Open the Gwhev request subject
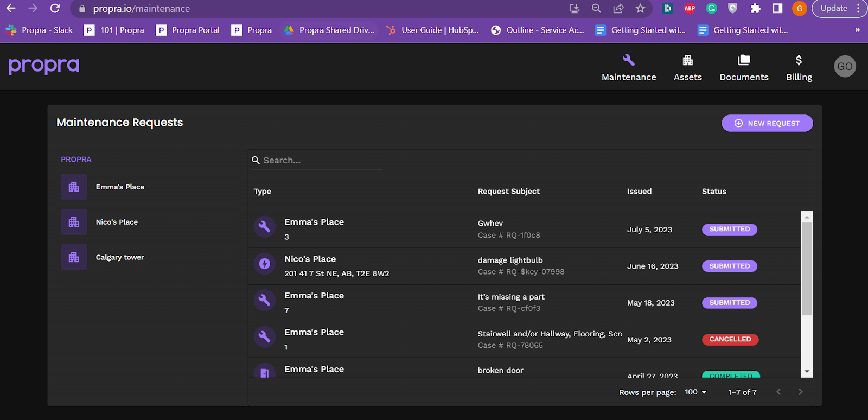The image size is (868, 420). (490, 223)
